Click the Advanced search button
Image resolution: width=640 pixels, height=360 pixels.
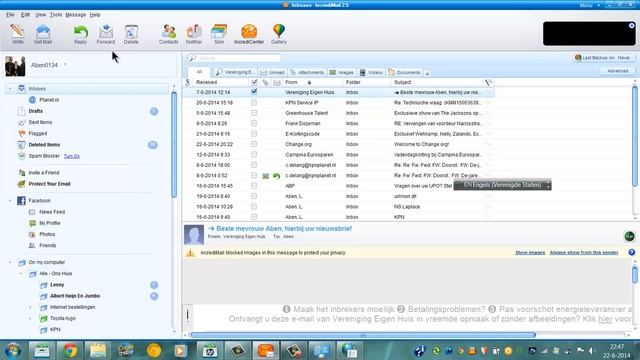(618, 71)
